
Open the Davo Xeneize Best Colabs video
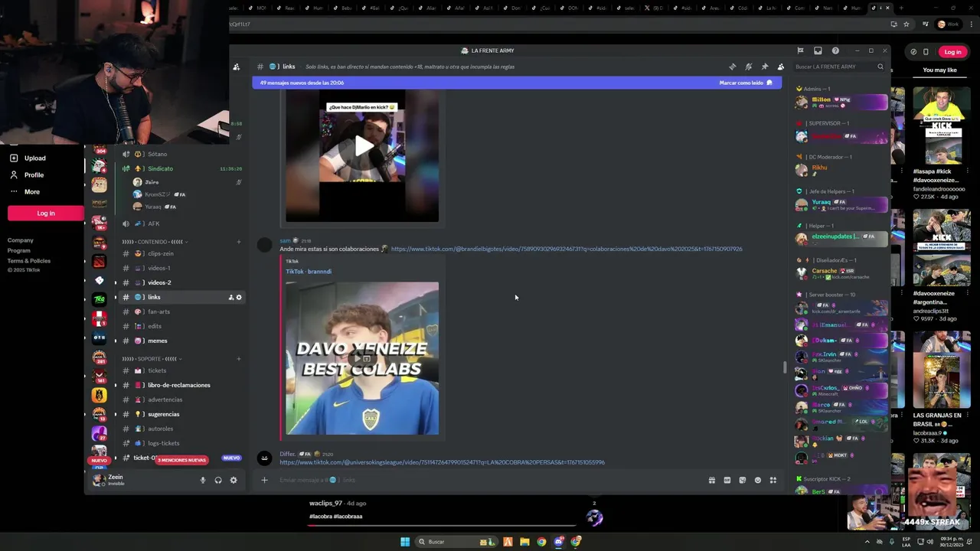(x=362, y=358)
